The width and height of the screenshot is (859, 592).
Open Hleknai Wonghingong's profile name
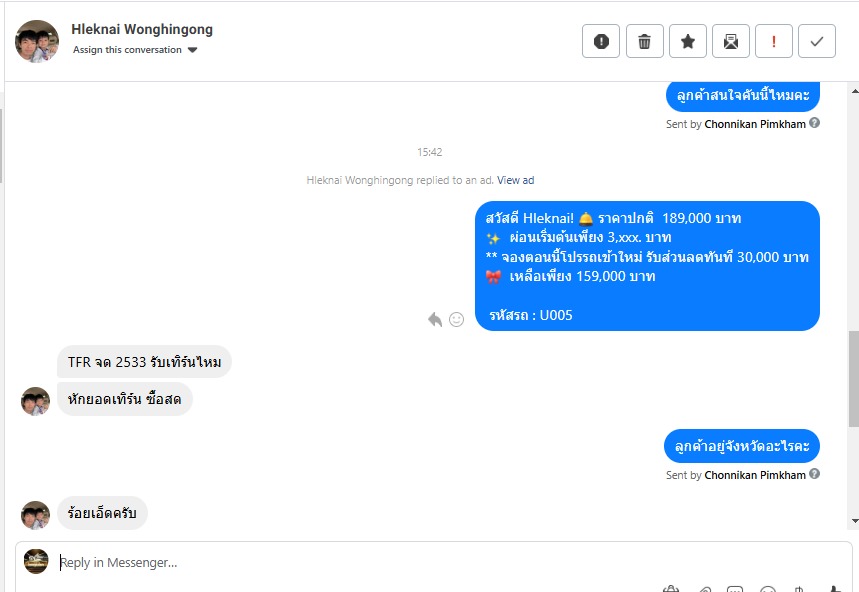142,30
